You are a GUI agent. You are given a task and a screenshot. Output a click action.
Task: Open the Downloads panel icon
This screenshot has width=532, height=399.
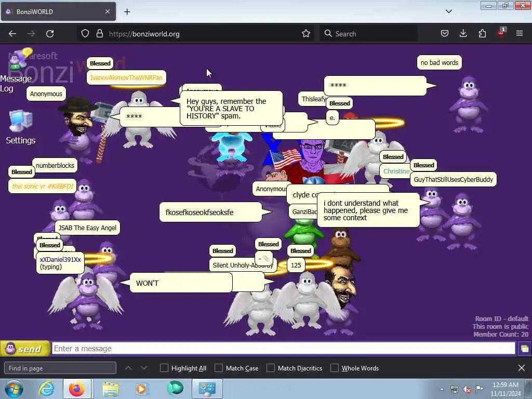(x=463, y=33)
